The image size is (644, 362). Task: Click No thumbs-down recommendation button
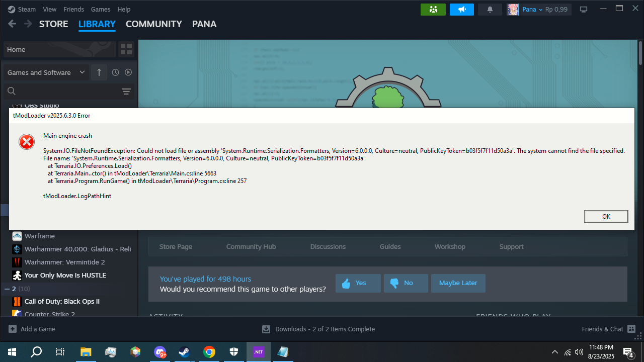point(406,283)
